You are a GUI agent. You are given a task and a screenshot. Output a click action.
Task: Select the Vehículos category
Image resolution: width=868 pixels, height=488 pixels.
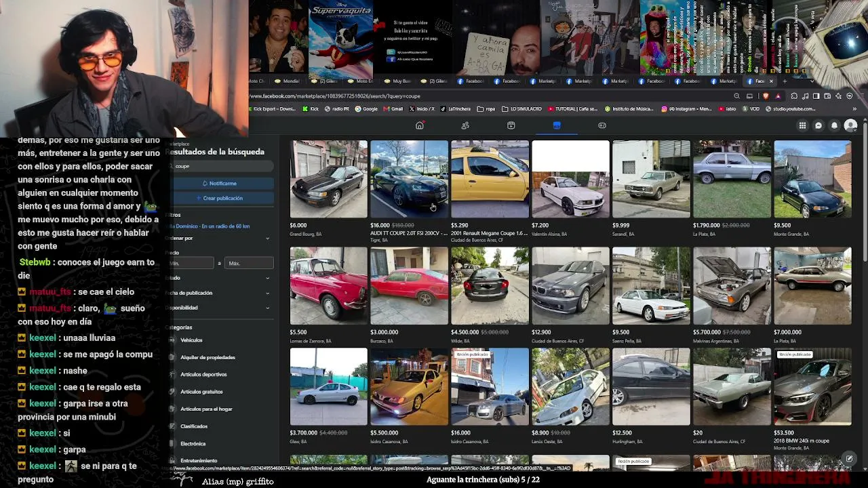pyautogui.click(x=191, y=340)
